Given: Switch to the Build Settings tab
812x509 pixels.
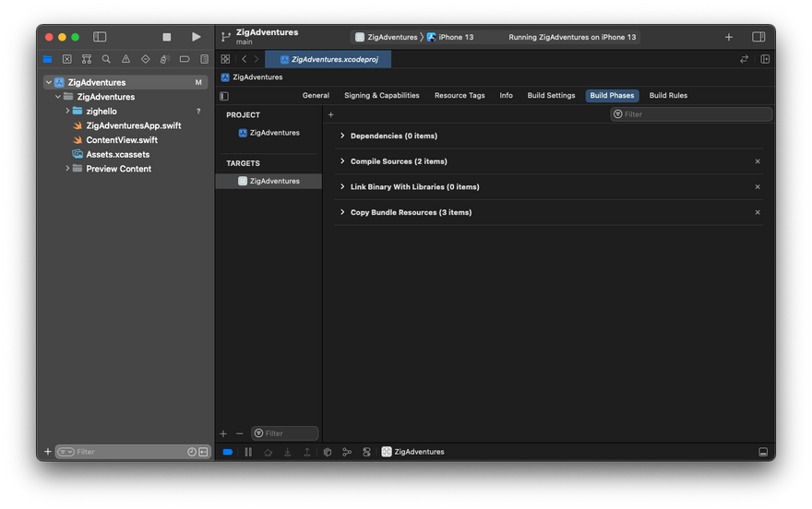Looking at the screenshot, I should [551, 96].
